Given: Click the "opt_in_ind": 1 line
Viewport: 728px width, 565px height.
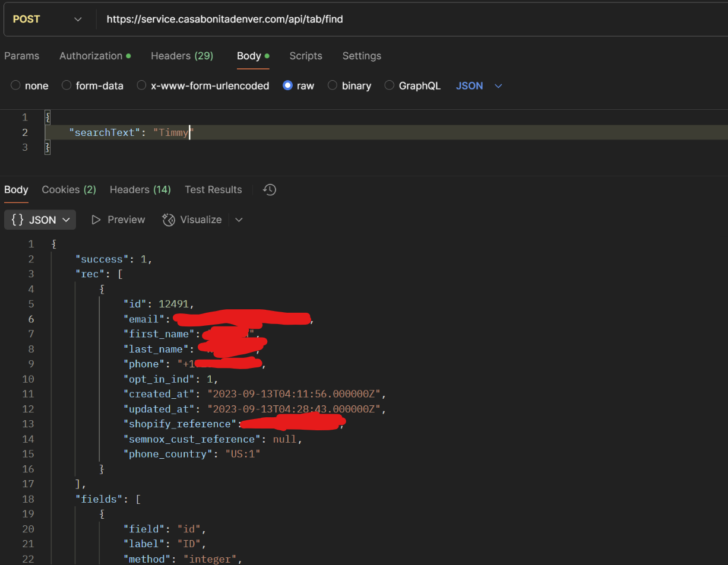Looking at the screenshot, I should click(x=170, y=379).
